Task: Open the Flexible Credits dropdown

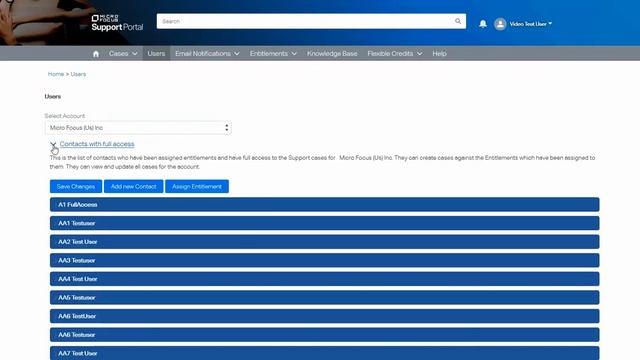Action: pyautogui.click(x=395, y=53)
